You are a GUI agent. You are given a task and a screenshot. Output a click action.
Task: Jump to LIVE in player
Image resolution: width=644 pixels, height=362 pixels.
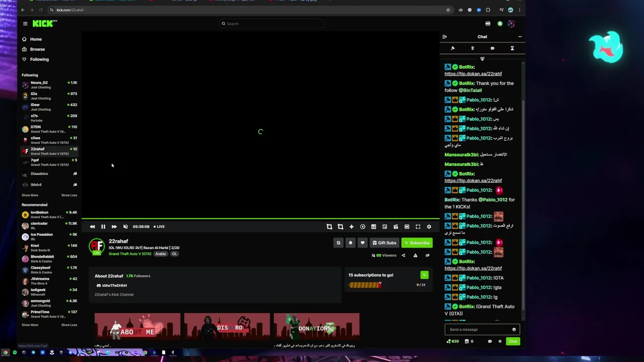click(159, 227)
